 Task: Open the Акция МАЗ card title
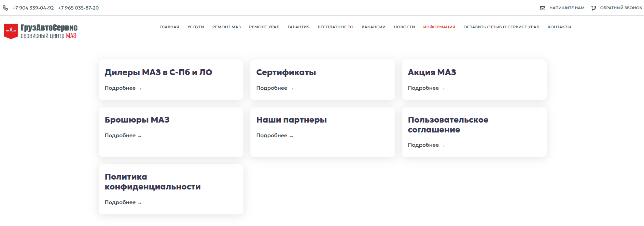click(432, 72)
